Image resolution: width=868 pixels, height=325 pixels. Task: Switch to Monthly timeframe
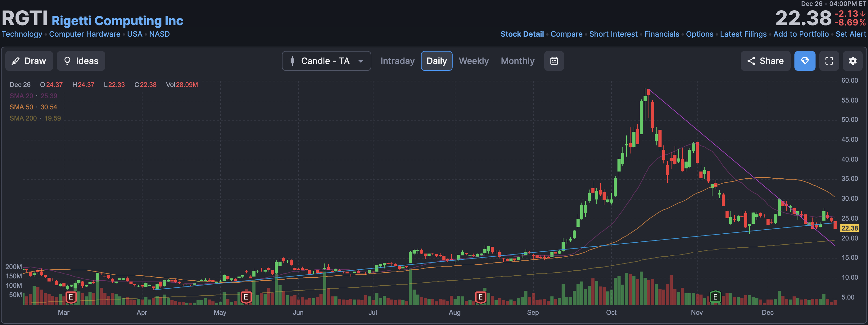[x=518, y=61]
